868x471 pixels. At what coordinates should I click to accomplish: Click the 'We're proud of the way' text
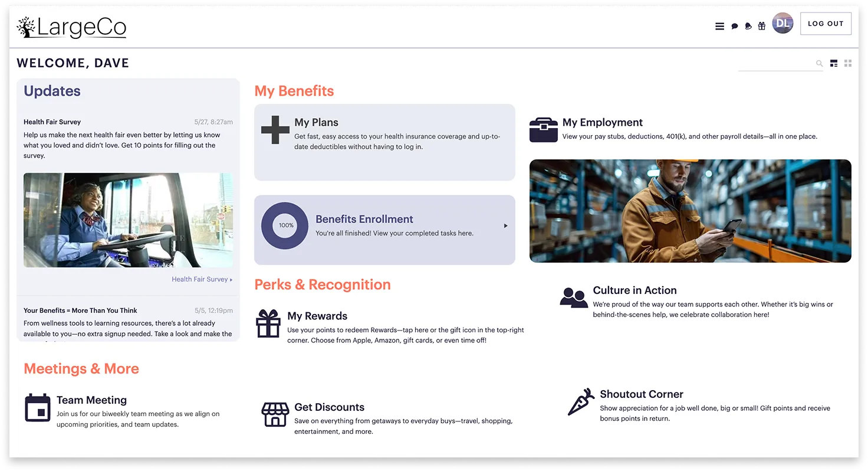click(x=713, y=310)
